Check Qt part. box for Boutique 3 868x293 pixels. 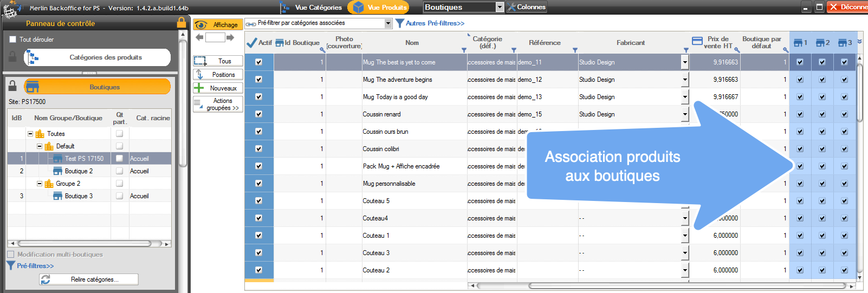[119, 196]
